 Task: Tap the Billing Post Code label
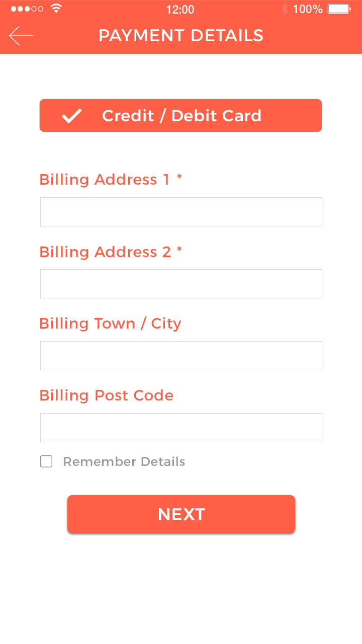[x=107, y=395]
